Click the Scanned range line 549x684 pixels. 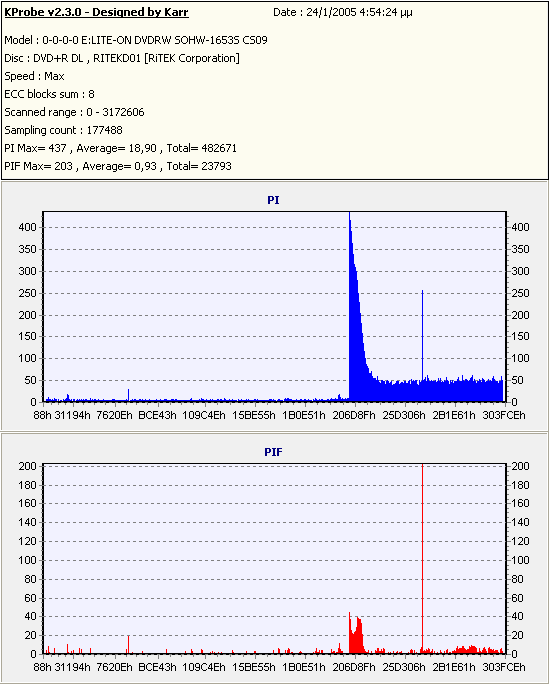click(x=74, y=112)
